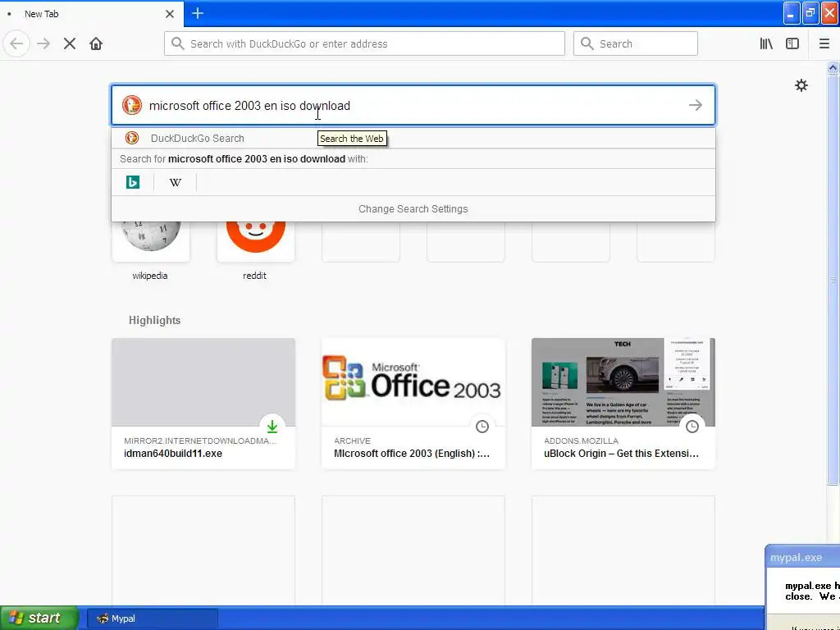Search with the Wikipedia W icon
The height and width of the screenshot is (630, 840).
coord(176,182)
